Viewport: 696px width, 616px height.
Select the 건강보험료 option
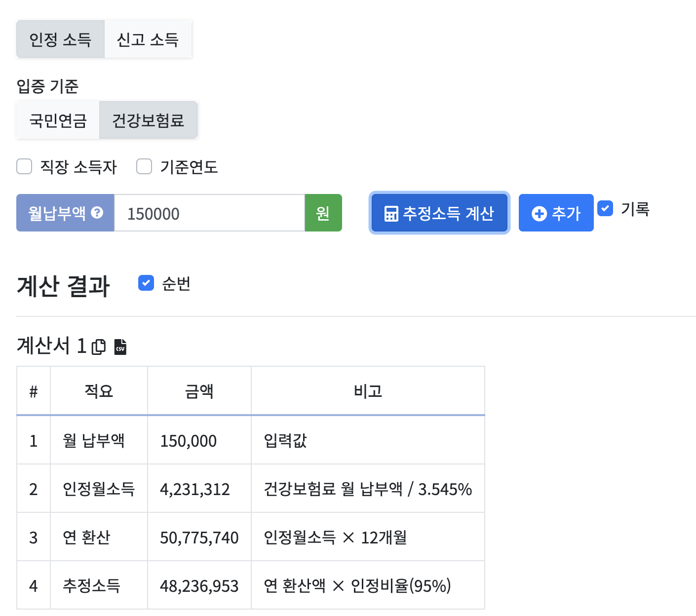[148, 119]
